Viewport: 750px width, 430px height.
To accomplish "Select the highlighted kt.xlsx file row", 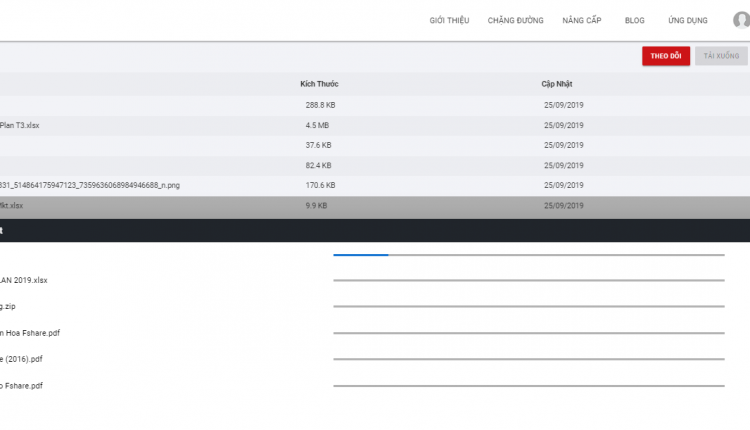I will pyautogui.click(x=375, y=206).
